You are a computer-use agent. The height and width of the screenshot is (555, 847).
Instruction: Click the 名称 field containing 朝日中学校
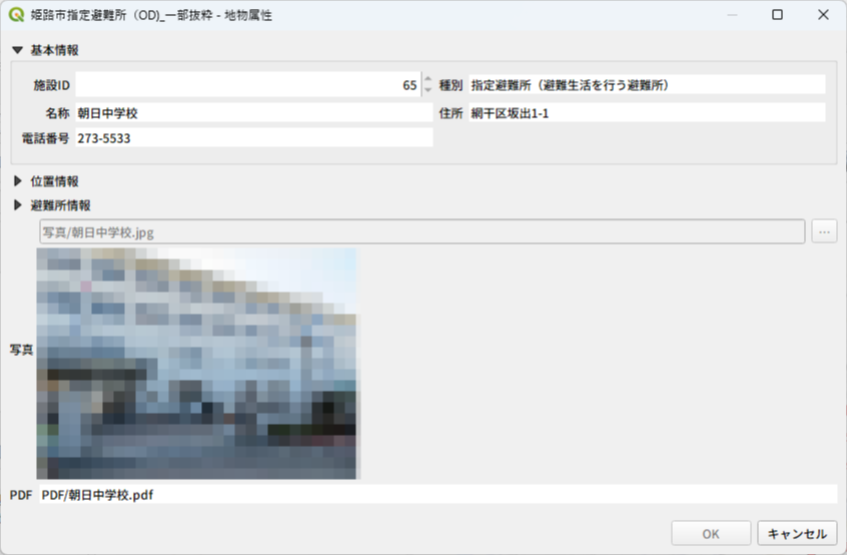(253, 113)
